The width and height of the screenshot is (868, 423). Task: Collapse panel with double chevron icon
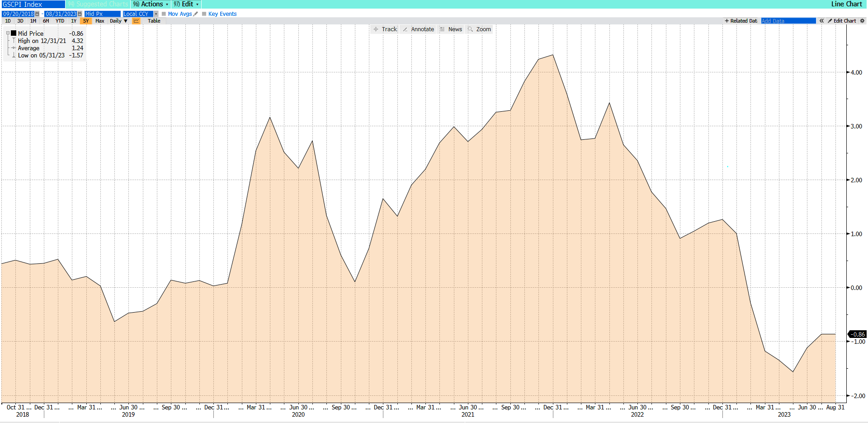[x=821, y=21]
